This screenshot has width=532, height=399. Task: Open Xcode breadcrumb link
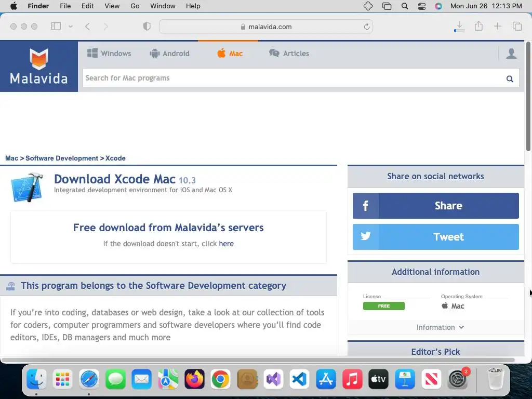click(x=115, y=158)
